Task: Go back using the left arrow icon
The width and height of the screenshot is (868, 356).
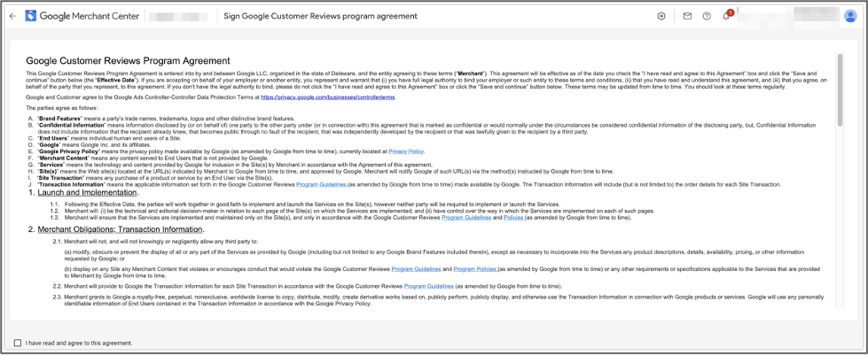Action: [12, 16]
